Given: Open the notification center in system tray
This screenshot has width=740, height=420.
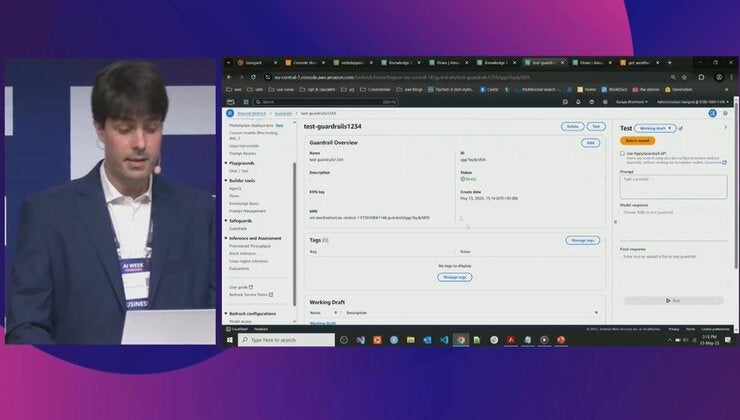Looking at the screenshot, I should coord(728,340).
